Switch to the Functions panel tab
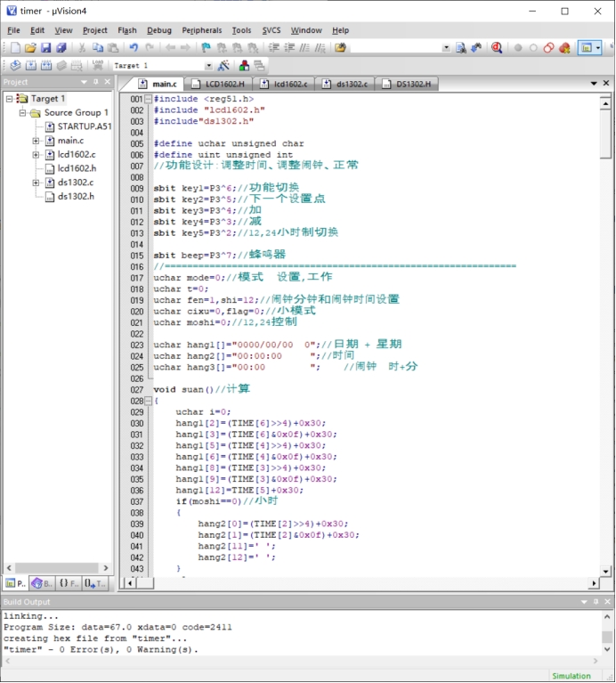 pyautogui.click(x=69, y=583)
